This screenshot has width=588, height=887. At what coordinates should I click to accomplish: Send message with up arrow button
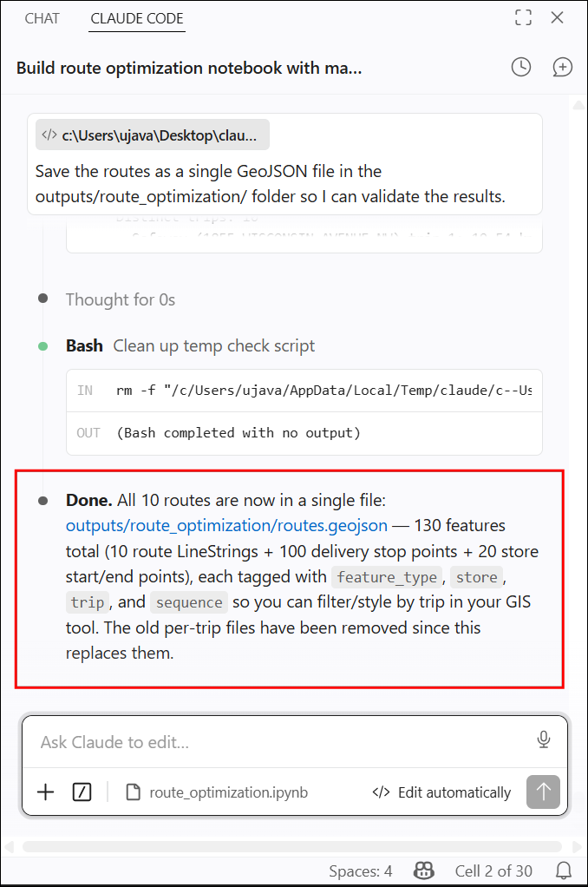click(543, 792)
